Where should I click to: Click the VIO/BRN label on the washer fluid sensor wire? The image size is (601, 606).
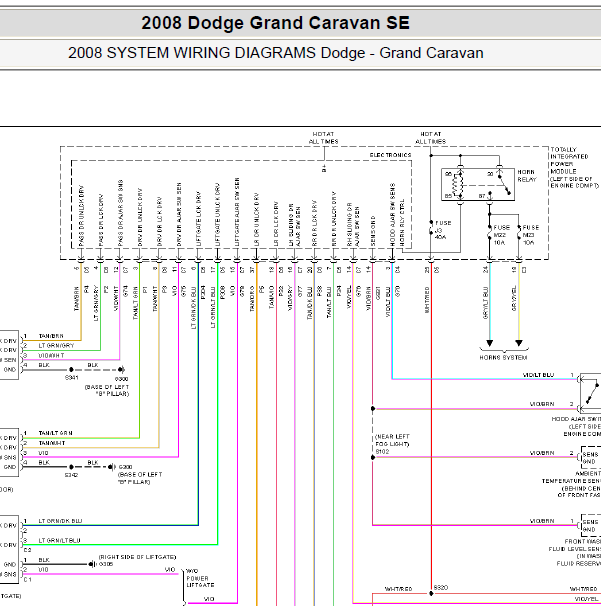coord(542,521)
